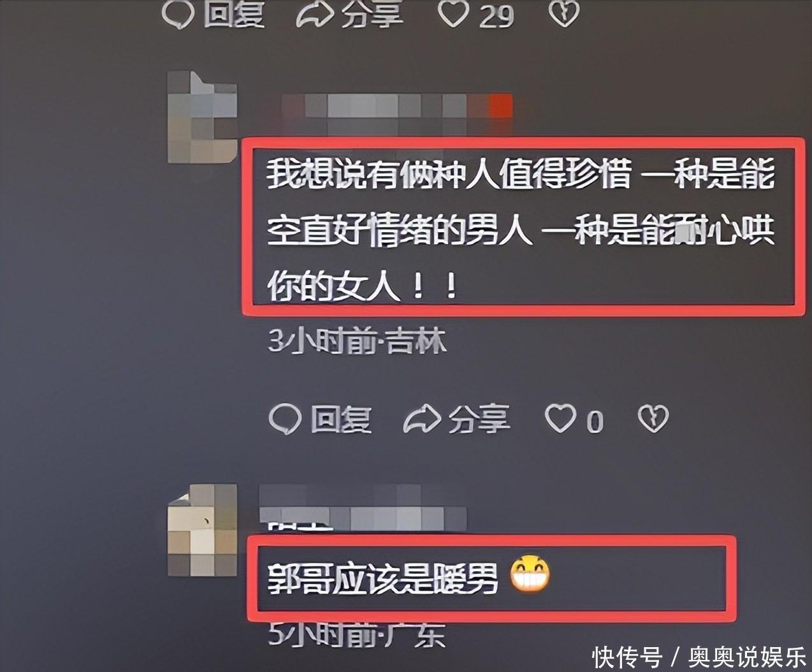This screenshot has width=812, height=672.
Task: Click the 回复 label under the 吉林 comment
Action: [x=341, y=420]
